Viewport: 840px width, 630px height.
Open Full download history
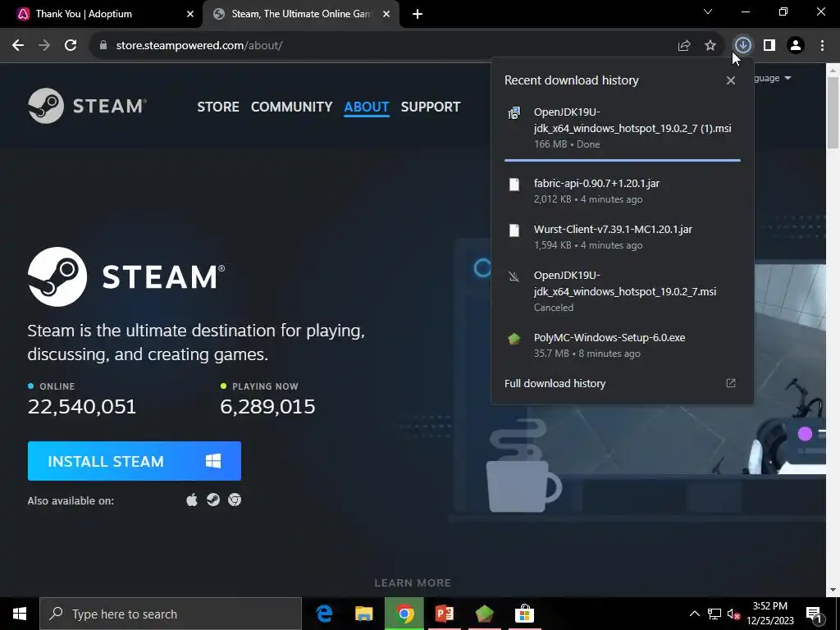coord(555,384)
